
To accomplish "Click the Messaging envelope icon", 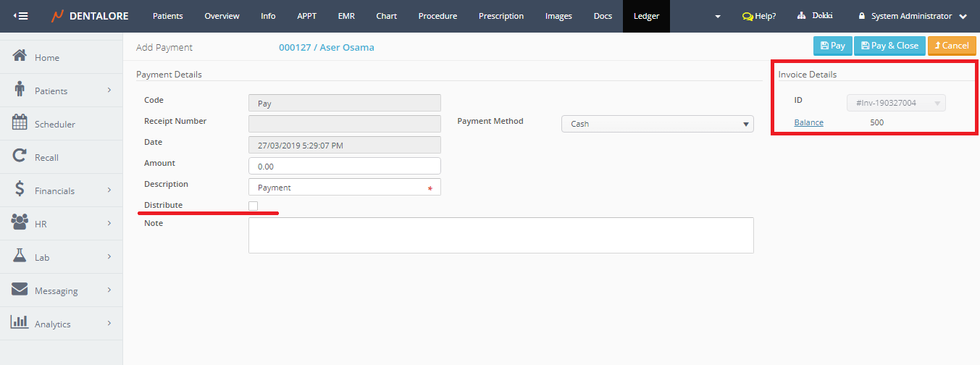I will coord(20,290).
